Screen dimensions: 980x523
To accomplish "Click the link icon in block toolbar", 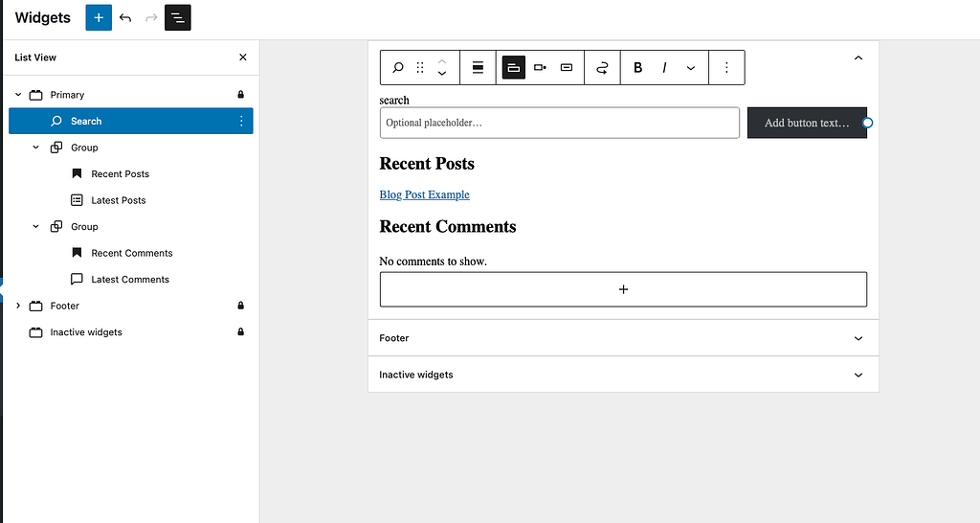I will 603,68.
